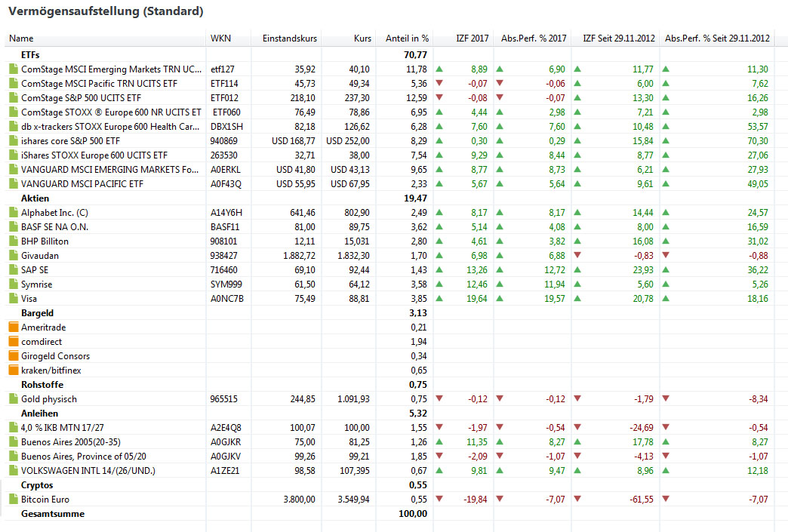Click Anteil value 70,77 for ETFs

click(415, 55)
